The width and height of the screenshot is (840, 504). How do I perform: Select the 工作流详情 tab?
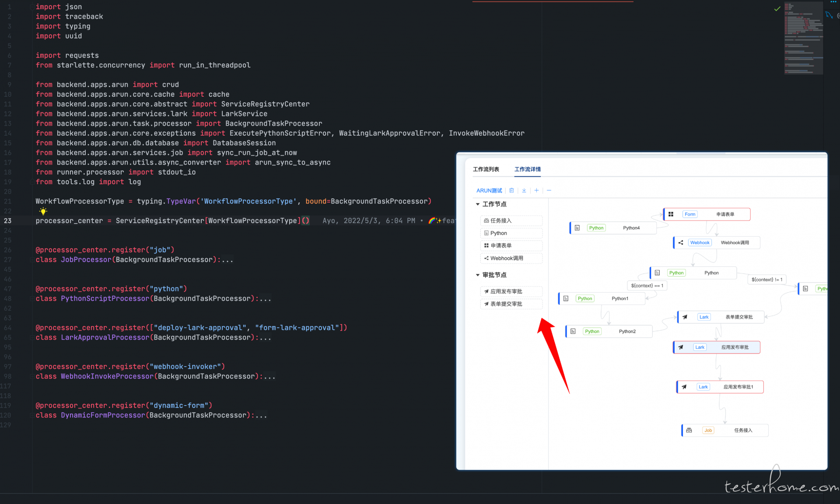coord(527,169)
